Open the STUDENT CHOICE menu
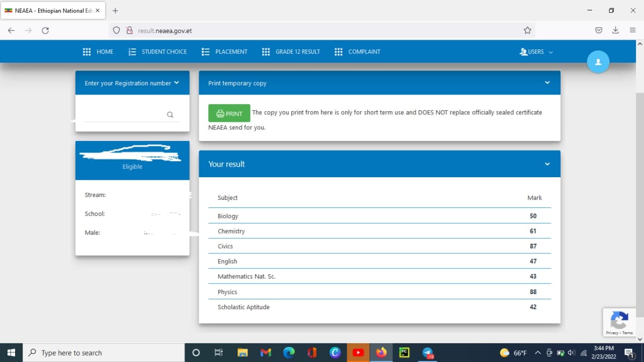This screenshot has height=362, width=644. [x=157, y=52]
